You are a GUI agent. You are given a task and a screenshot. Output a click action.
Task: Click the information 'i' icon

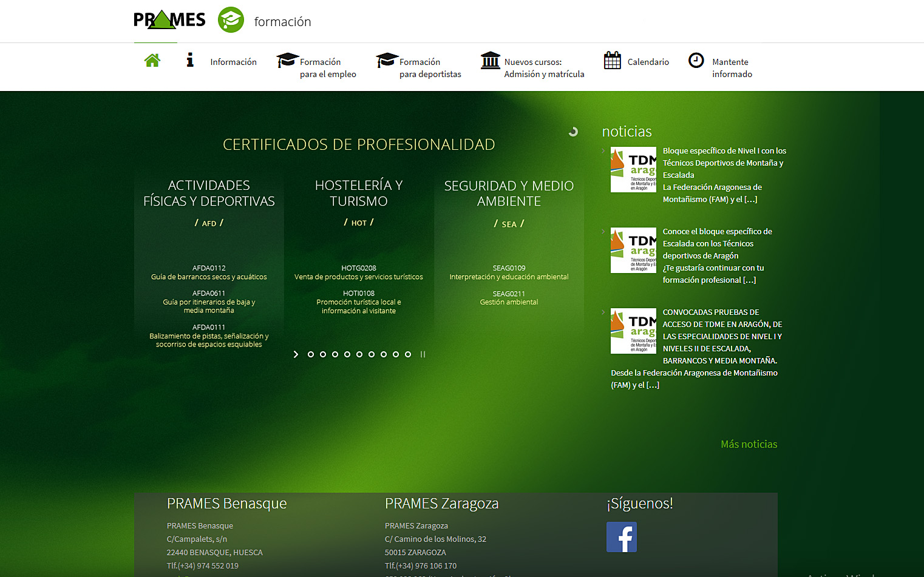pos(190,59)
